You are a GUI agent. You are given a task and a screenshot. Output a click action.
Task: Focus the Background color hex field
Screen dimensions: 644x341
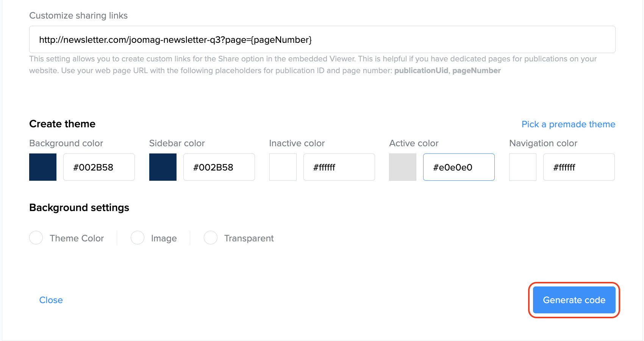pyautogui.click(x=99, y=167)
